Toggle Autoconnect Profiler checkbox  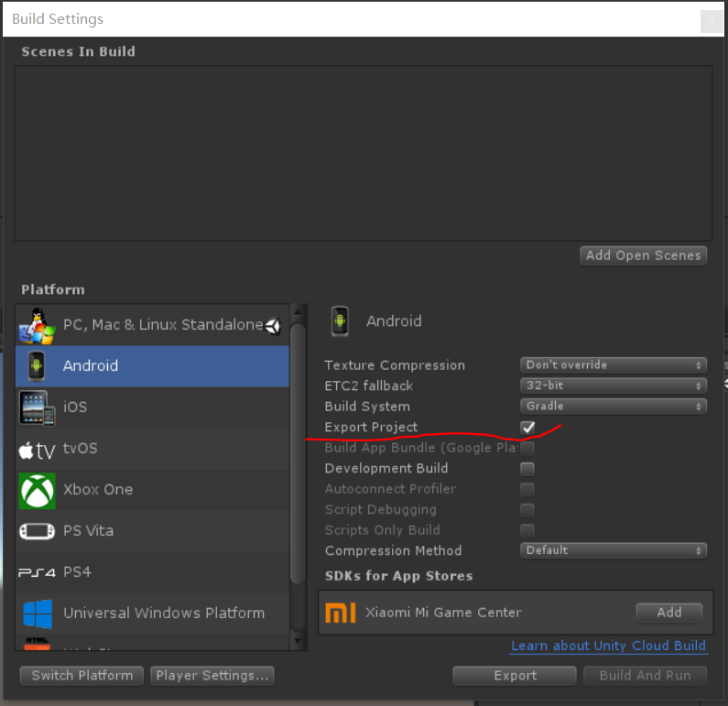tap(527, 489)
